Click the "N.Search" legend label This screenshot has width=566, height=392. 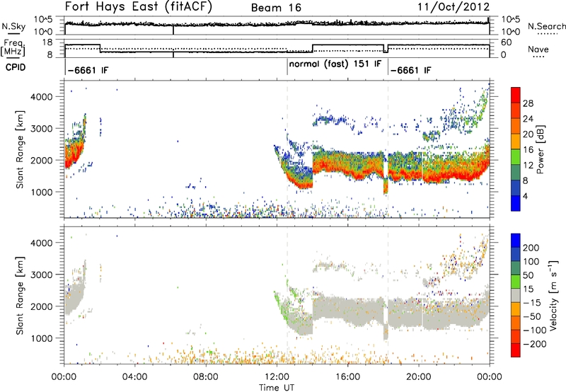[x=547, y=26]
